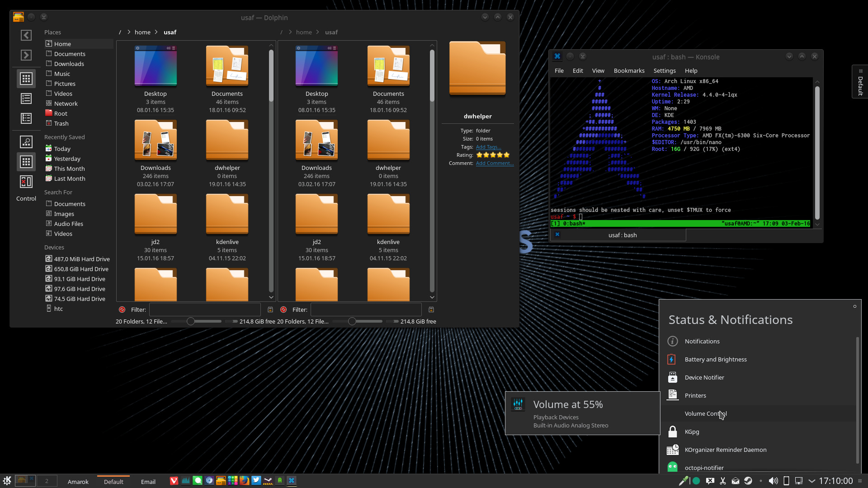This screenshot has width=868, height=488.
Task: Toggle the lock on right filter bar
Action: [x=431, y=310]
